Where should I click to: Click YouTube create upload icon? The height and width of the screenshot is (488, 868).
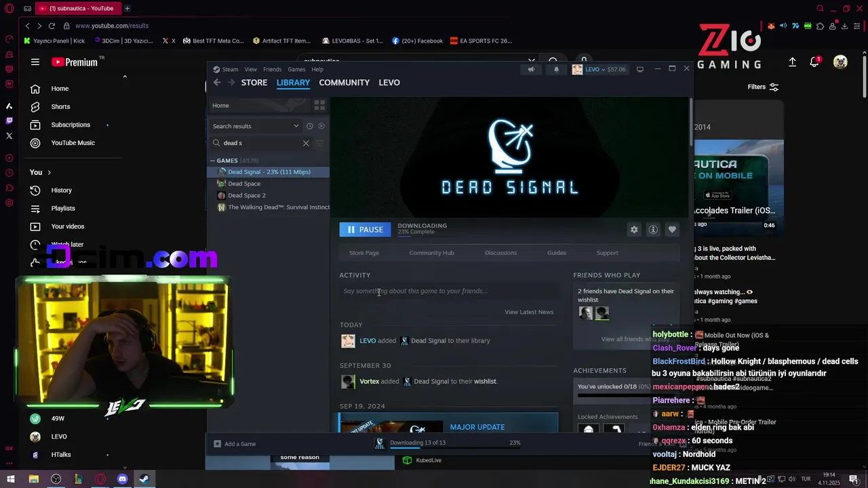[792, 62]
